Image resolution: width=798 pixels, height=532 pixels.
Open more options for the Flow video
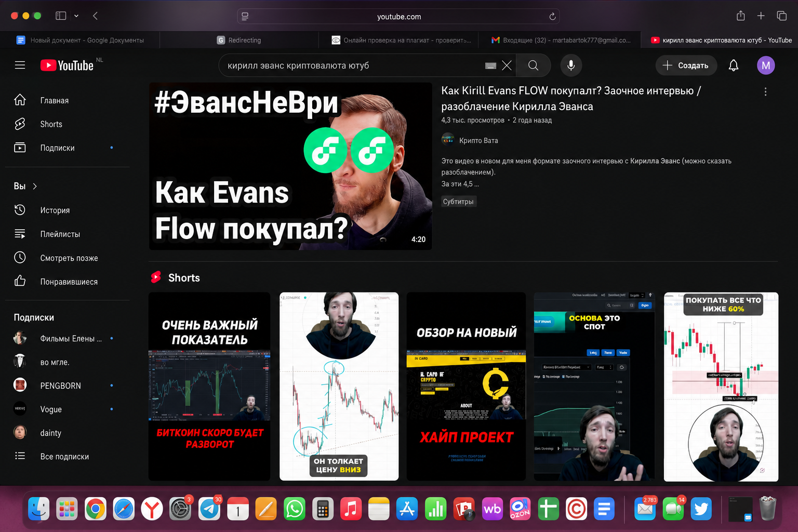(x=765, y=92)
